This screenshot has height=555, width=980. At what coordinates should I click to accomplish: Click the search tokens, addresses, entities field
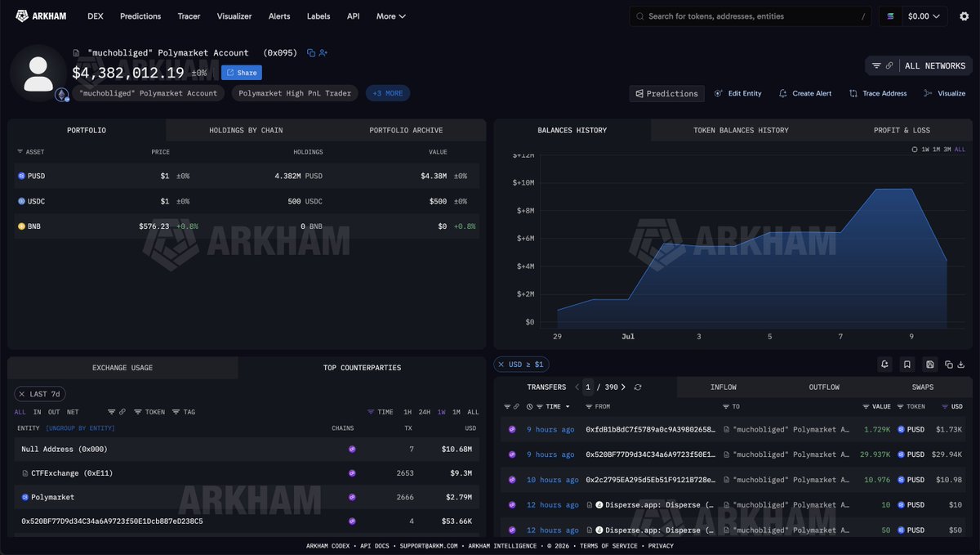751,16
